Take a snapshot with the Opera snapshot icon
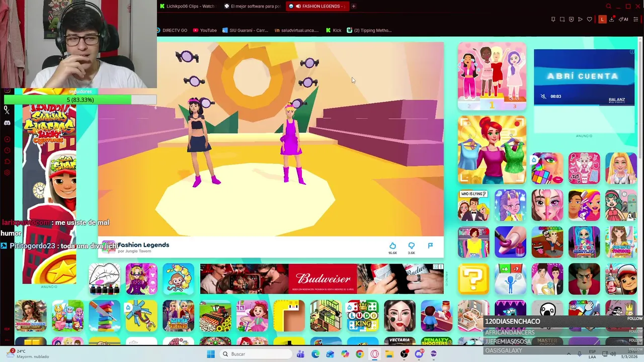 562,20
